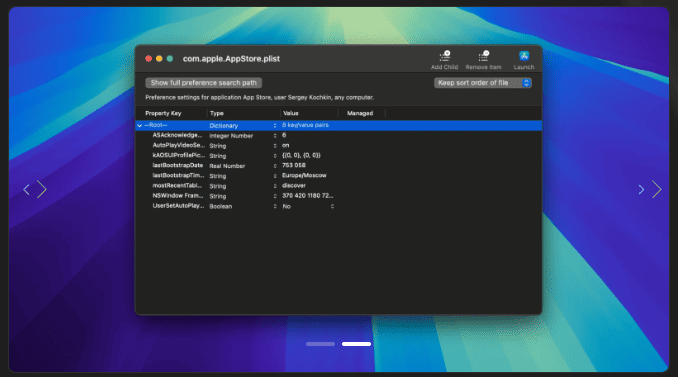Select the lastBootstrapTim… property key
The width and height of the screenshot is (678, 377).
(178, 176)
